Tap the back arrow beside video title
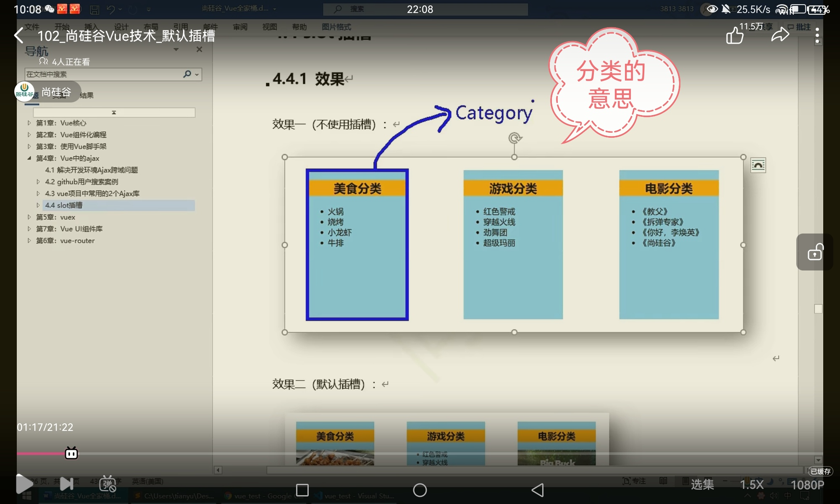Viewport: 840px width, 504px height. (x=19, y=36)
